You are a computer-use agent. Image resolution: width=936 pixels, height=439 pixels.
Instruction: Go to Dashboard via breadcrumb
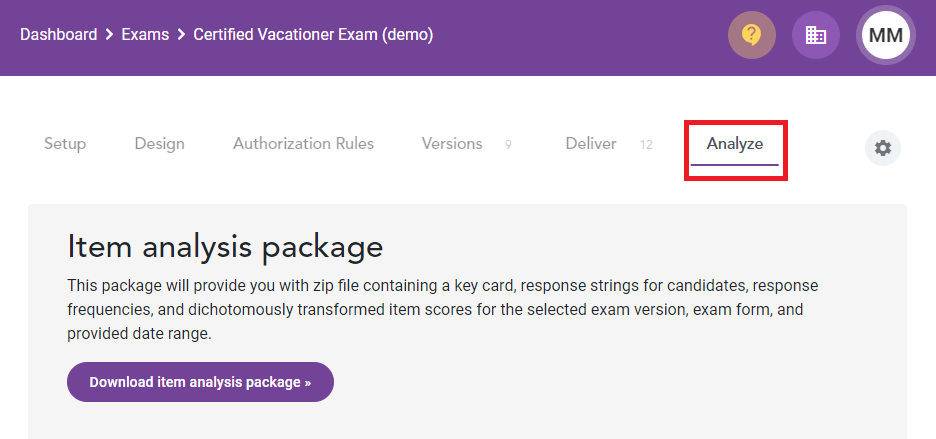click(58, 35)
